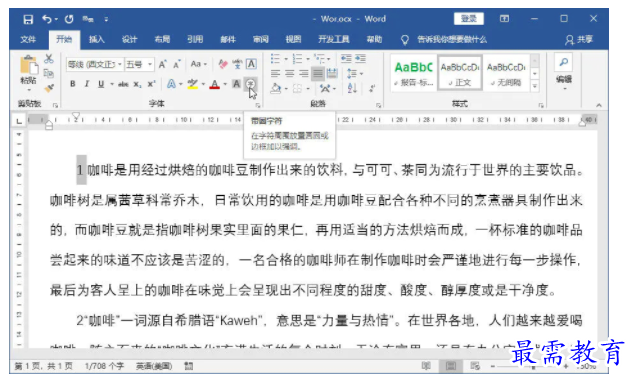
Task: Open the Bullets list dropdown
Action: [x=286, y=59]
